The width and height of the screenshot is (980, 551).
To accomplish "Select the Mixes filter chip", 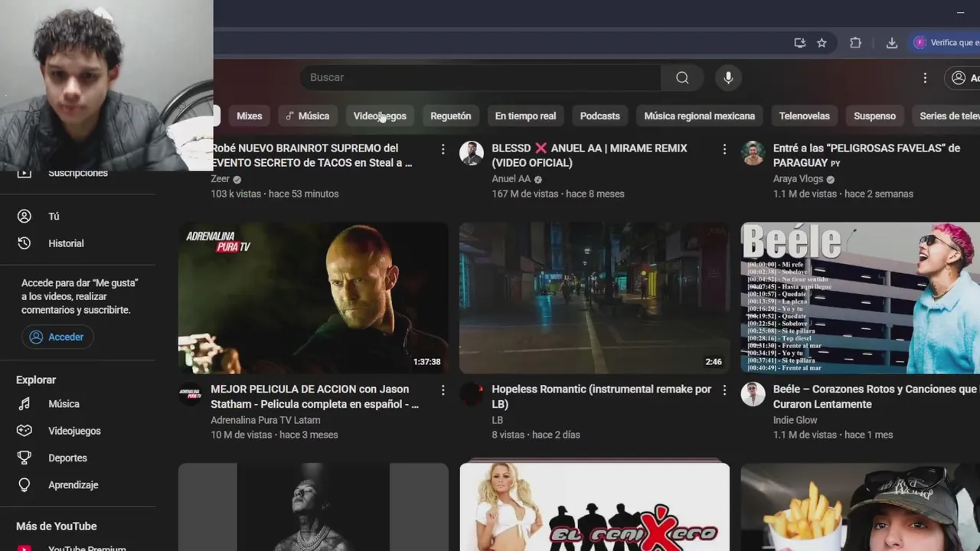I will (249, 116).
